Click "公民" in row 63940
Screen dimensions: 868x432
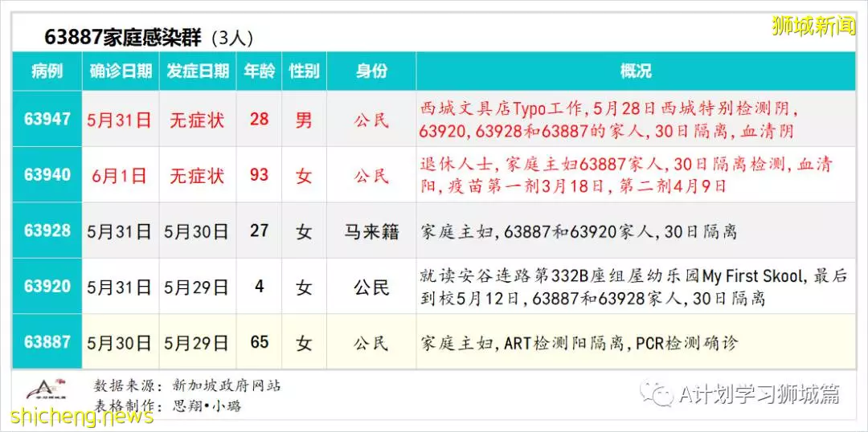coord(371,176)
